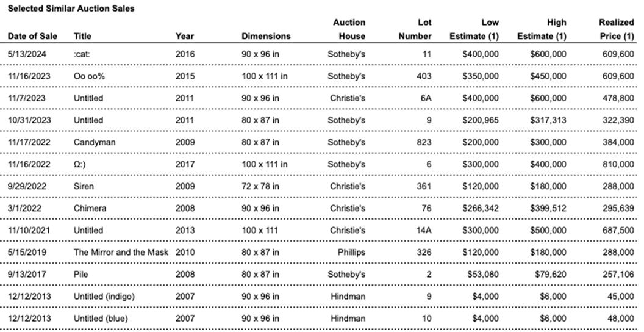The height and width of the screenshot is (332, 644).
Task: Click the Selected Similar Auction Sales heading
Action: [x=71, y=9]
